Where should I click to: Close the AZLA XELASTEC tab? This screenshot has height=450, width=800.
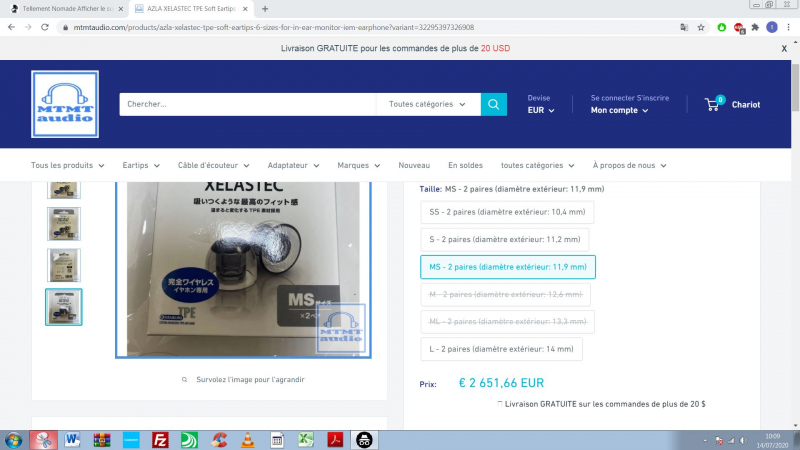(245, 9)
